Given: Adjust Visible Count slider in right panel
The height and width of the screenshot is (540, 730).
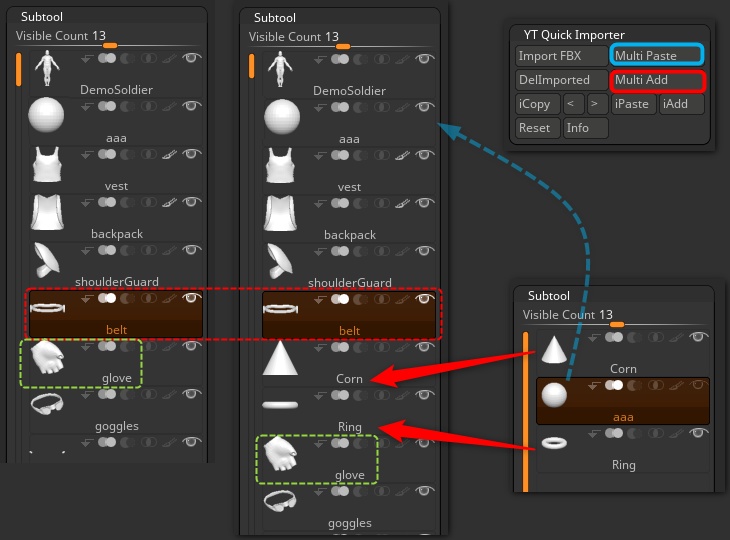Looking at the screenshot, I should [x=617, y=324].
